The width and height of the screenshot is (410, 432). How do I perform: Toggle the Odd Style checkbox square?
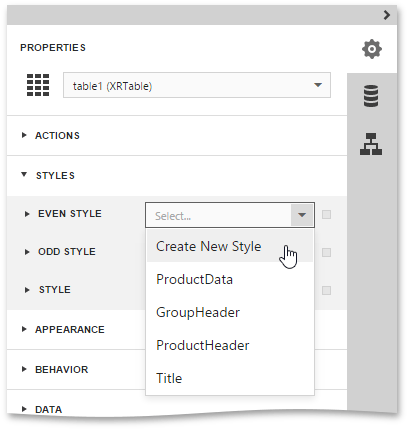pyautogui.click(x=326, y=252)
